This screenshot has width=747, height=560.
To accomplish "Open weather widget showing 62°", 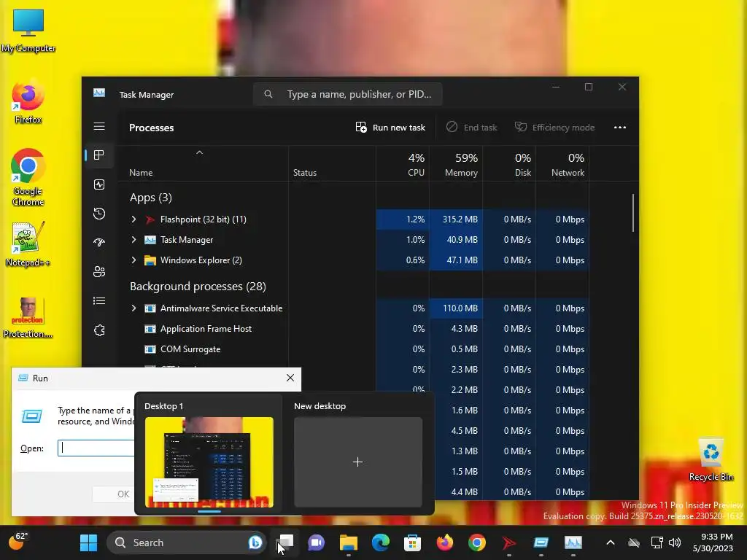I will pyautogui.click(x=18, y=541).
